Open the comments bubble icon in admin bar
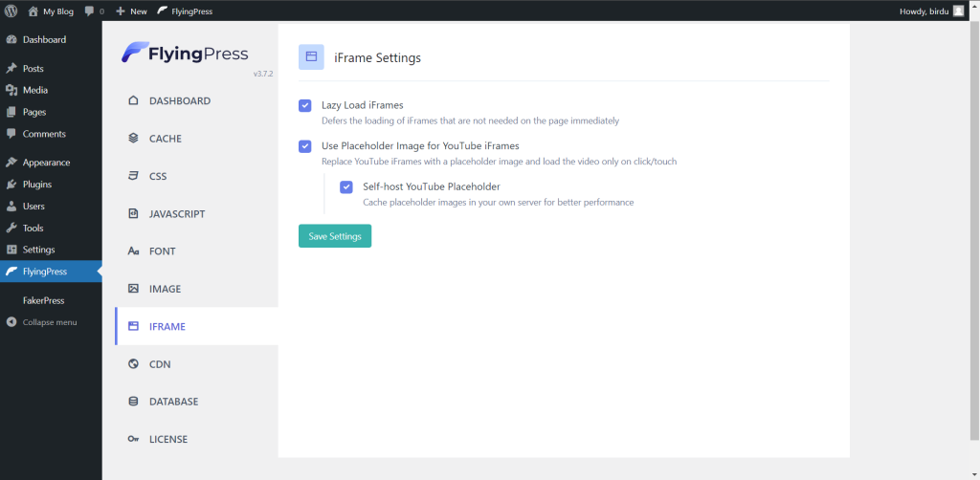The image size is (980, 480). [x=89, y=11]
